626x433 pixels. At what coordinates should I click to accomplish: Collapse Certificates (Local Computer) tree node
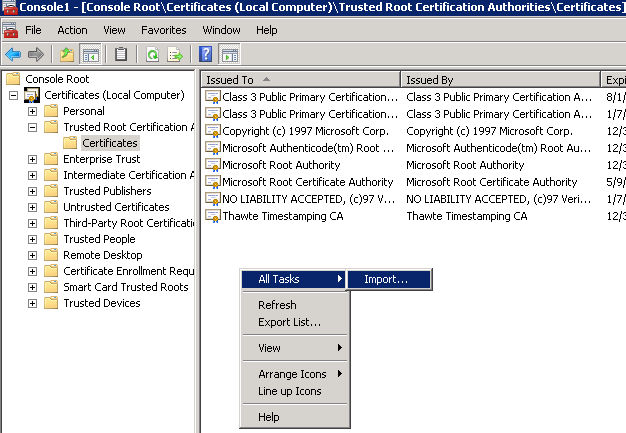(14, 95)
